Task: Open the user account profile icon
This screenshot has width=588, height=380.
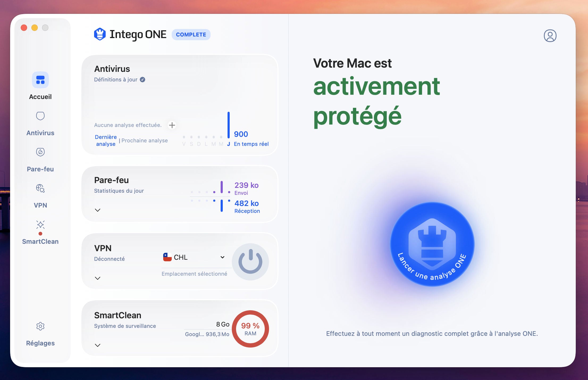Action: click(x=550, y=36)
